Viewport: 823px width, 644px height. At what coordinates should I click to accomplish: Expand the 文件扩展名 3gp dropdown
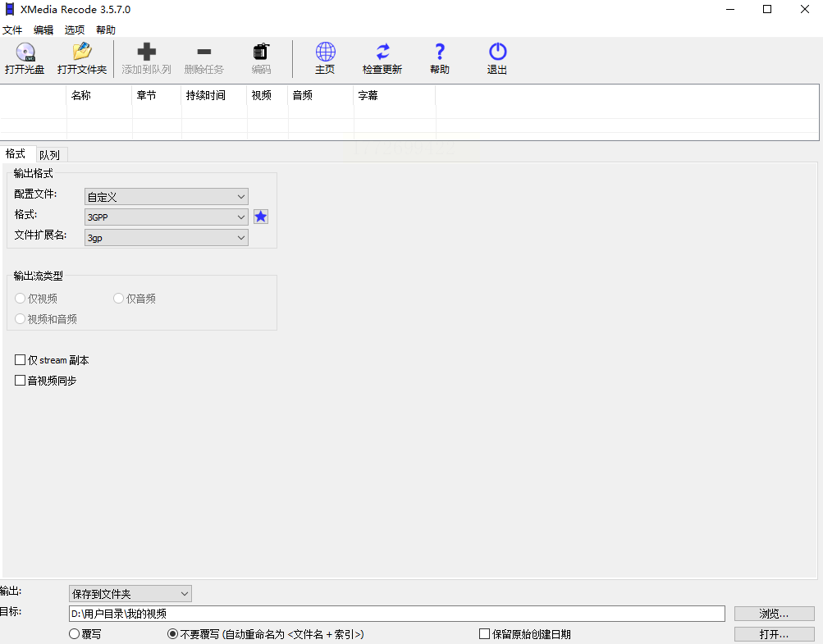click(167, 238)
